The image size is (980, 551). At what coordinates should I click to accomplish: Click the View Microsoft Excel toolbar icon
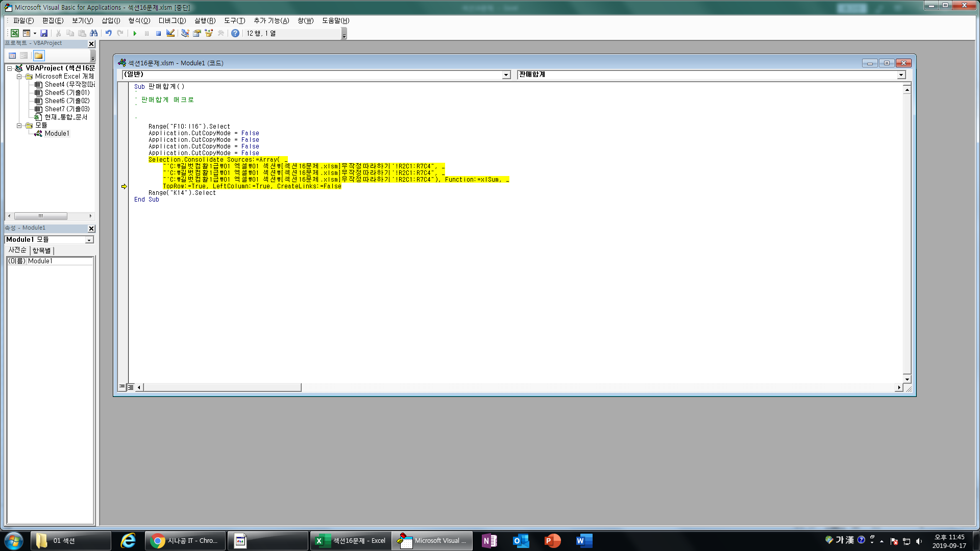(x=15, y=33)
